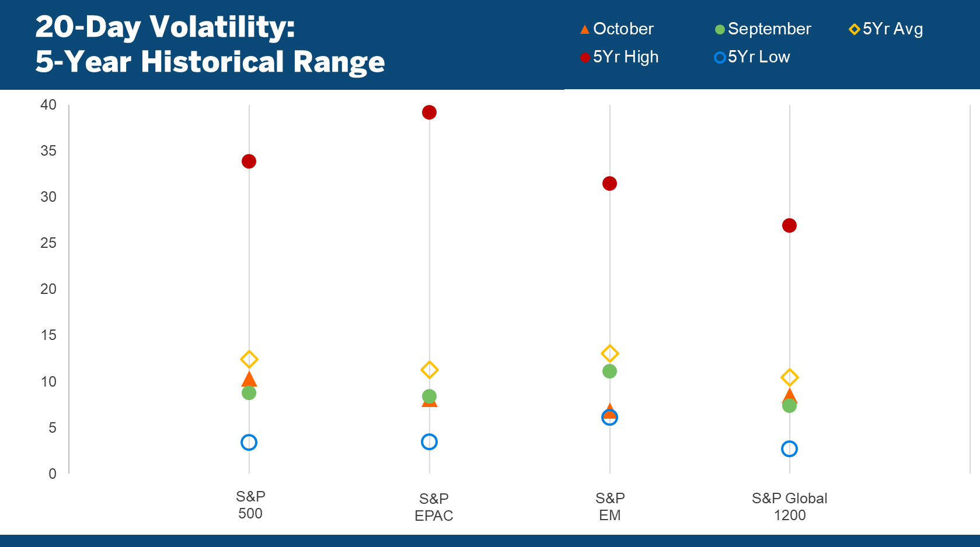The image size is (980, 547).
Task: Click the S&P 500 5Yr High red dot
Action: pos(249,162)
